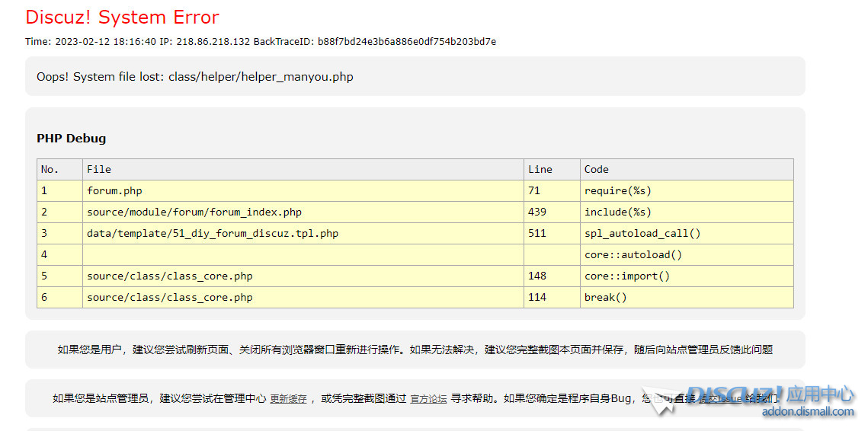This screenshot has width=868, height=431.
Task: Open the 官方论坛 link
Action: (428, 398)
